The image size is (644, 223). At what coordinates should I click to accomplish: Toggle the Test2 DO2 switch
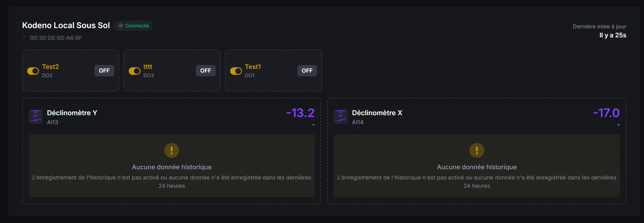tap(33, 71)
